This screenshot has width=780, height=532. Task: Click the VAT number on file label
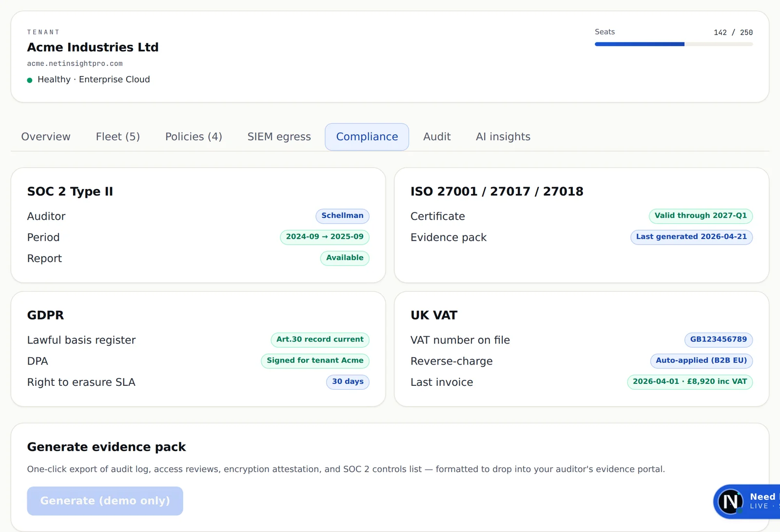460,340
